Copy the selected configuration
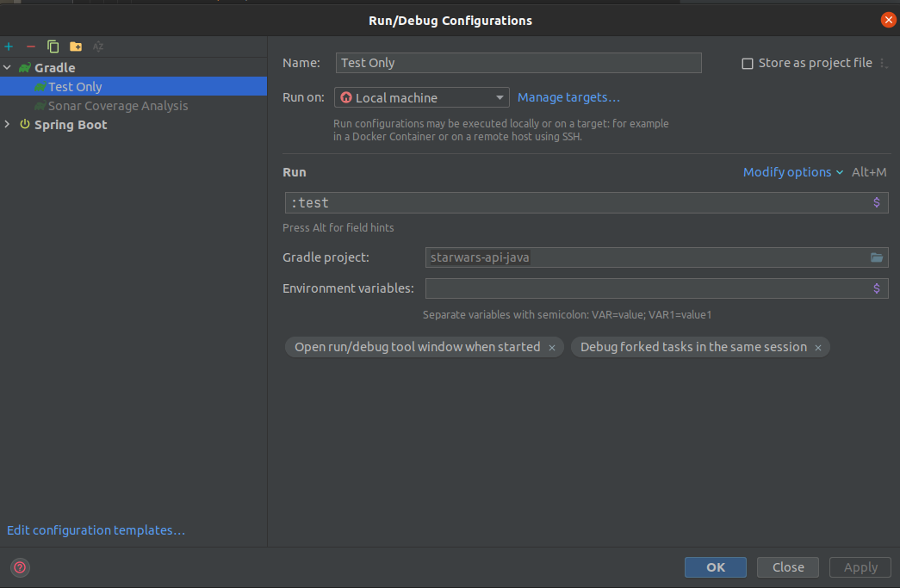Screen dimensions: 900x588 point(53,46)
